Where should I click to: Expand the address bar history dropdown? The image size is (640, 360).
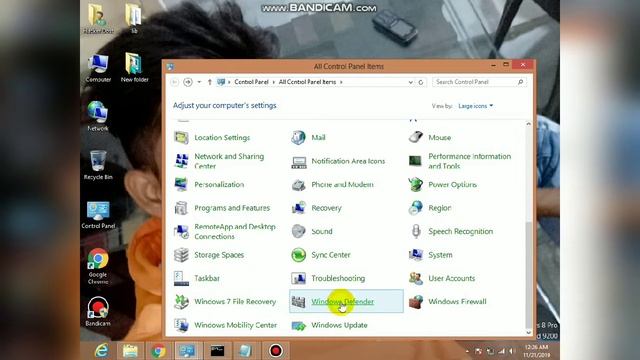[411, 82]
